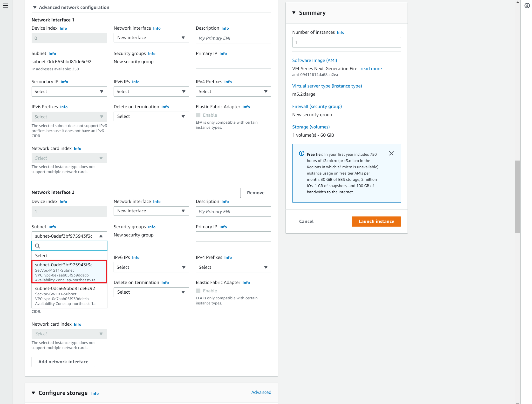Open Network interface dropdown for interface 2

(x=151, y=211)
